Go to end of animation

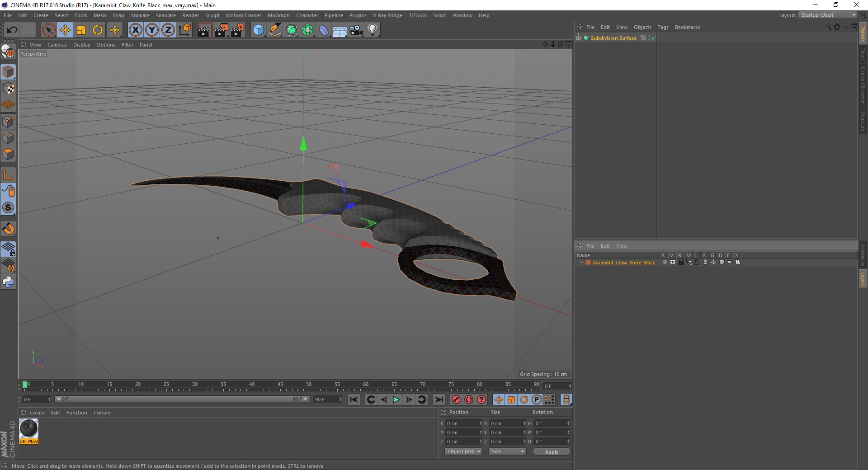[x=439, y=399]
